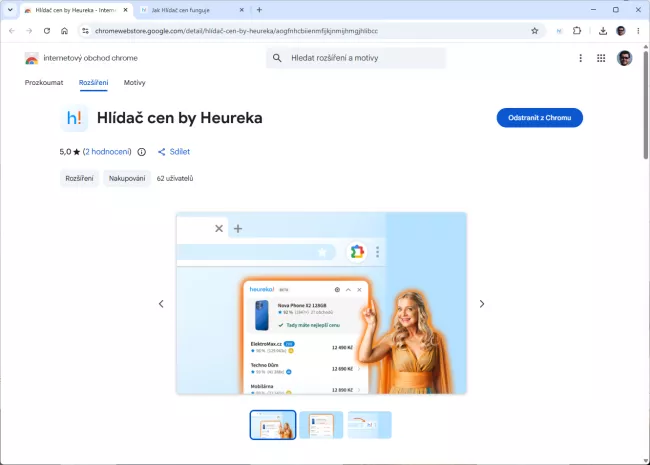
Task: Open the Chrome three-dot menu
Action: pyautogui.click(x=638, y=31)
